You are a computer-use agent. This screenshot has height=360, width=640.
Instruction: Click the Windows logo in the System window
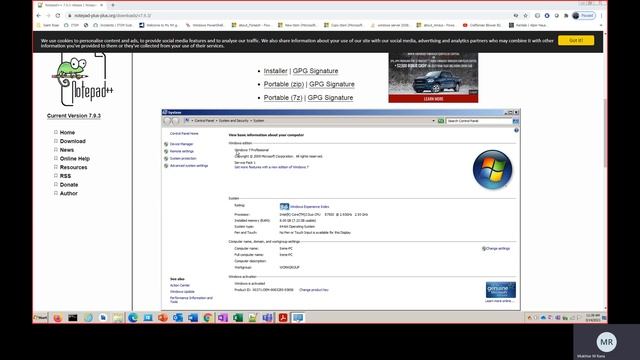point(492,169)
